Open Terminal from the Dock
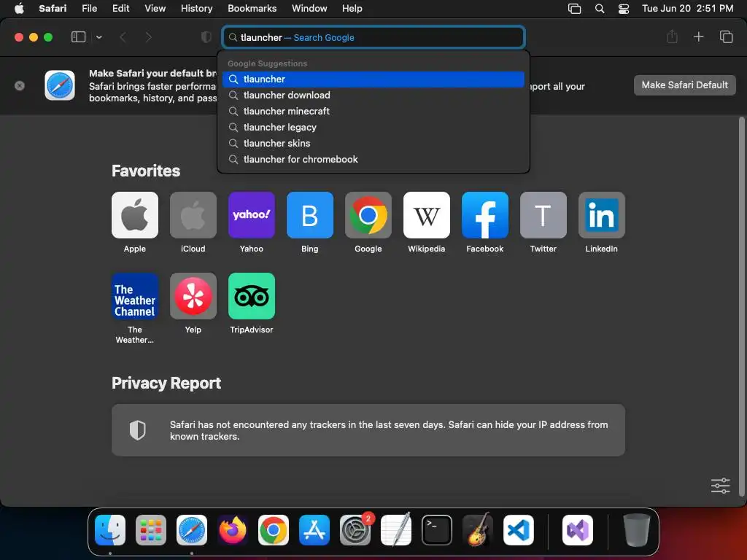 click(437, 530)
